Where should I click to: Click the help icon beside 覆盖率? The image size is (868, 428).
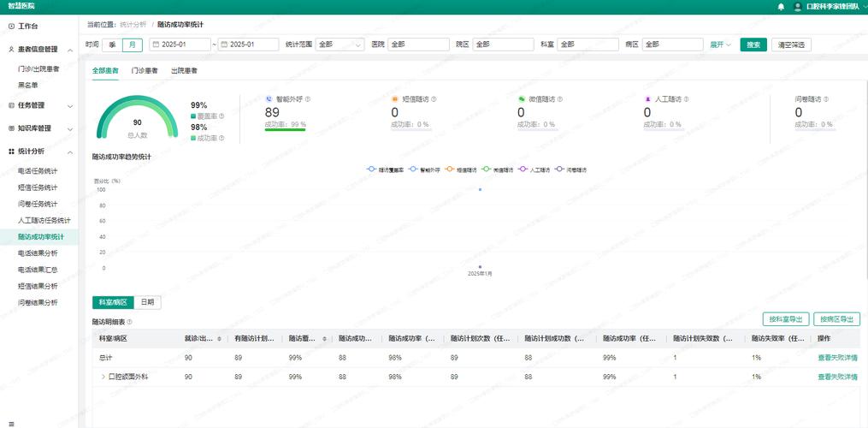point(221,116)
